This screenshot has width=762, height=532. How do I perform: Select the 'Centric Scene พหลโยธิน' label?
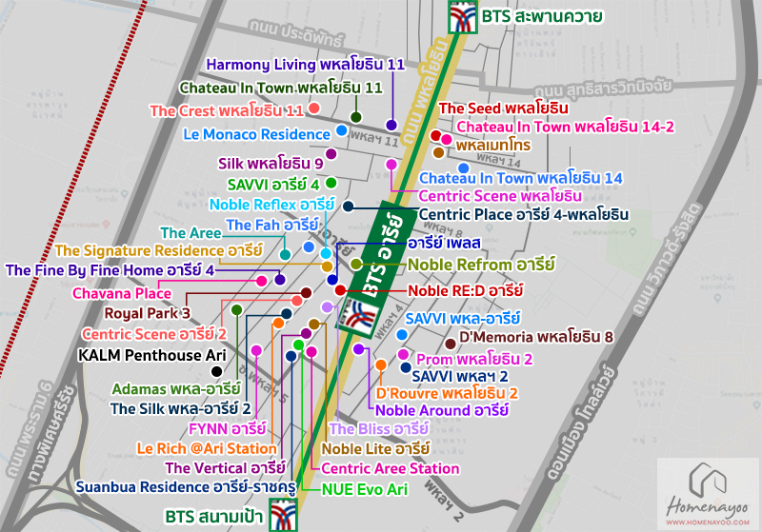coord(500,196)
